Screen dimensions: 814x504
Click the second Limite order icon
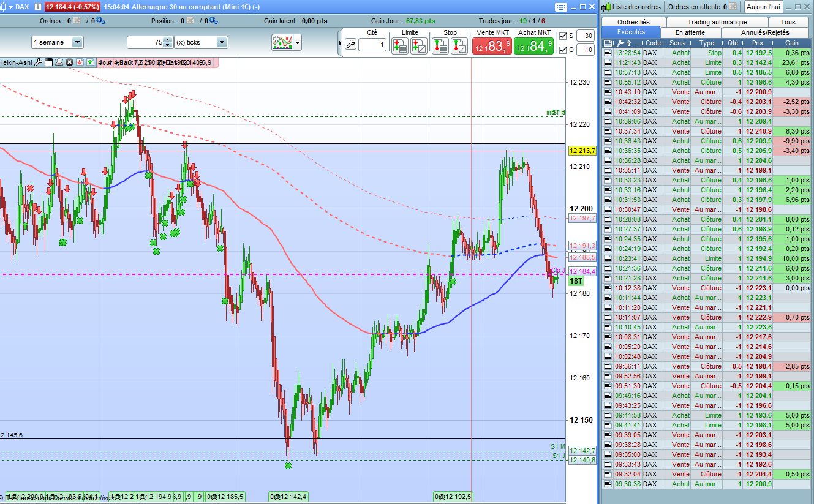coord(419,45)
